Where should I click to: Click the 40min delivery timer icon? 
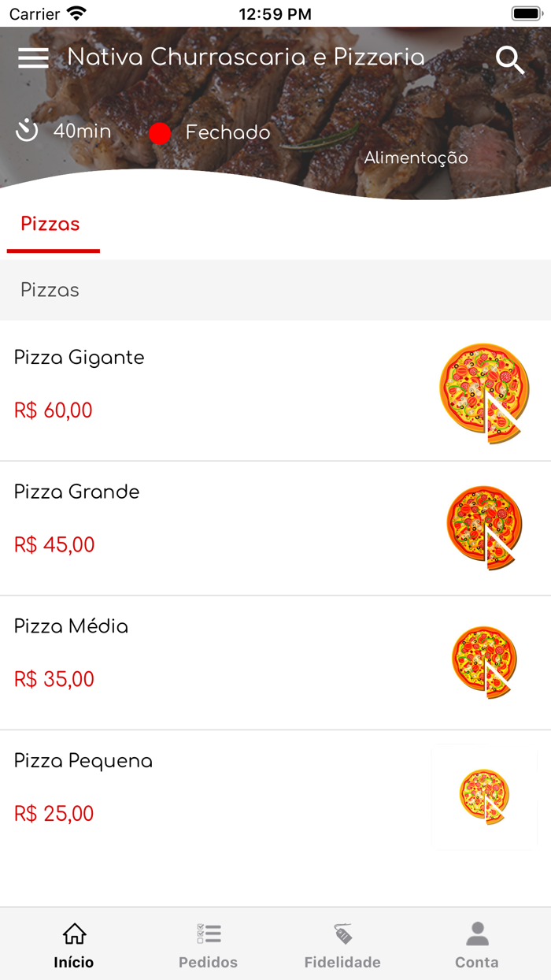pos(26,132)
